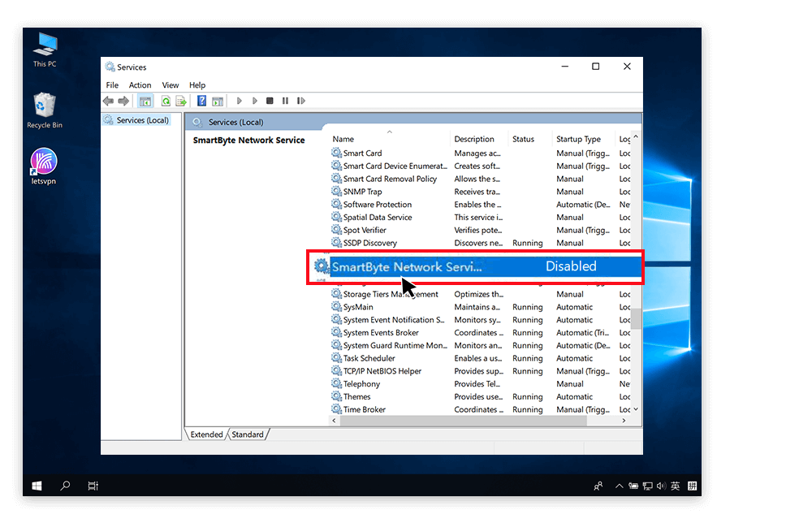Viewport: 812px width, 523px height.
Task: Open the blue Help question-mark icon
Action: coord(202,102)
